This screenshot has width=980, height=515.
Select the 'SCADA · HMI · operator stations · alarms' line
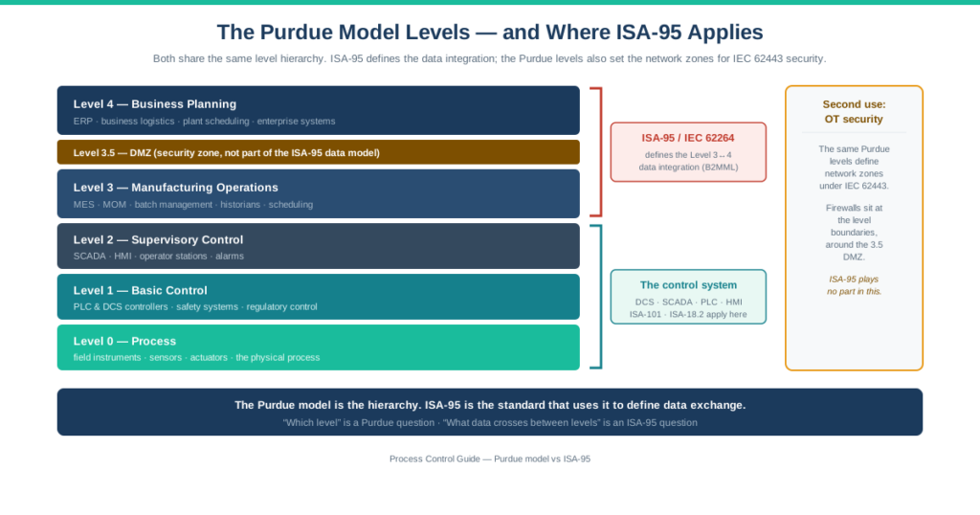tap(158, 257)
